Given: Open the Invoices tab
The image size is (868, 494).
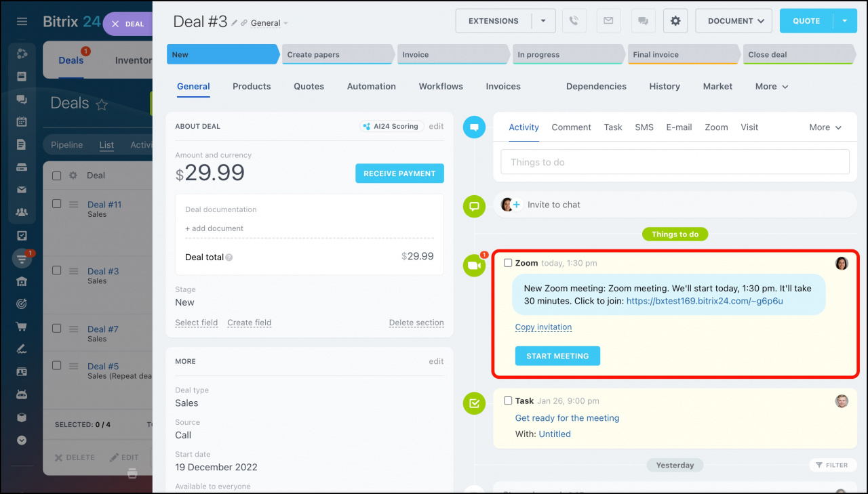Looking at the screenshot, I should click(503, 86).
